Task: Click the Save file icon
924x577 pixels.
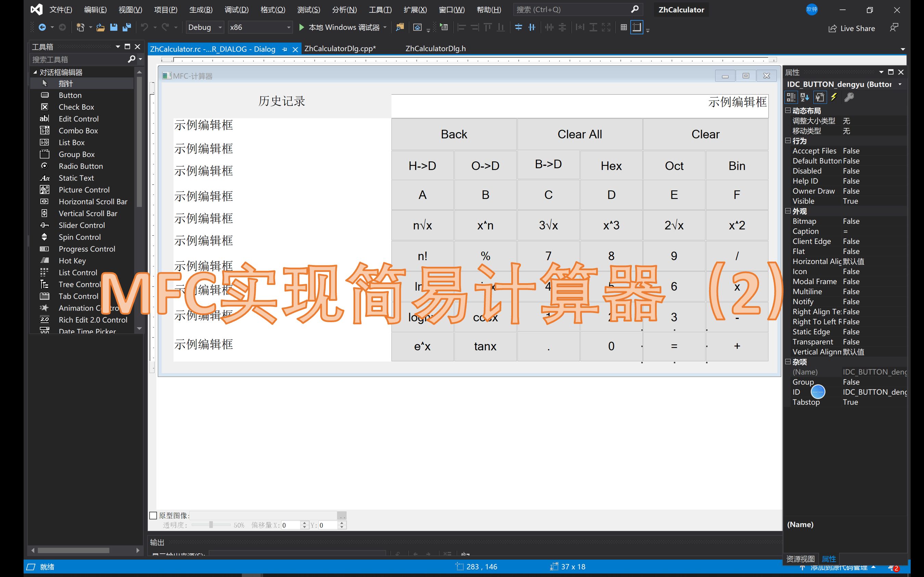Action: pyautogui.click(x=113, y=27)
